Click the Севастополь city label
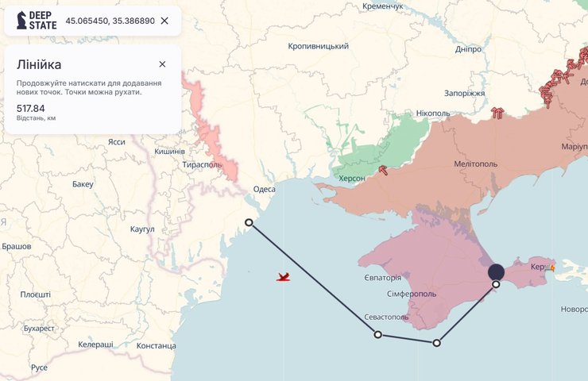Screen dimensions: 588x381 [x=386, y=317]
